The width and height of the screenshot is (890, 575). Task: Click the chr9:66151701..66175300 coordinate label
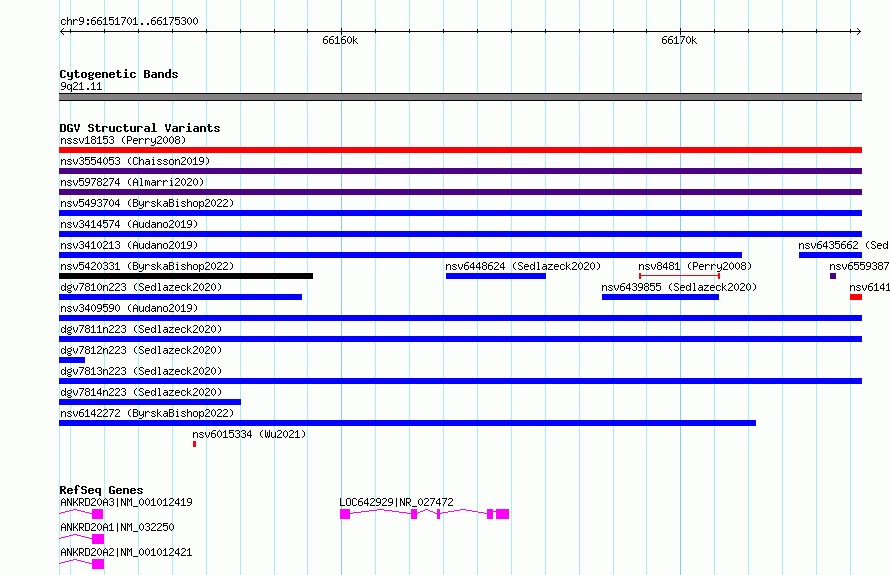(129, 21)
